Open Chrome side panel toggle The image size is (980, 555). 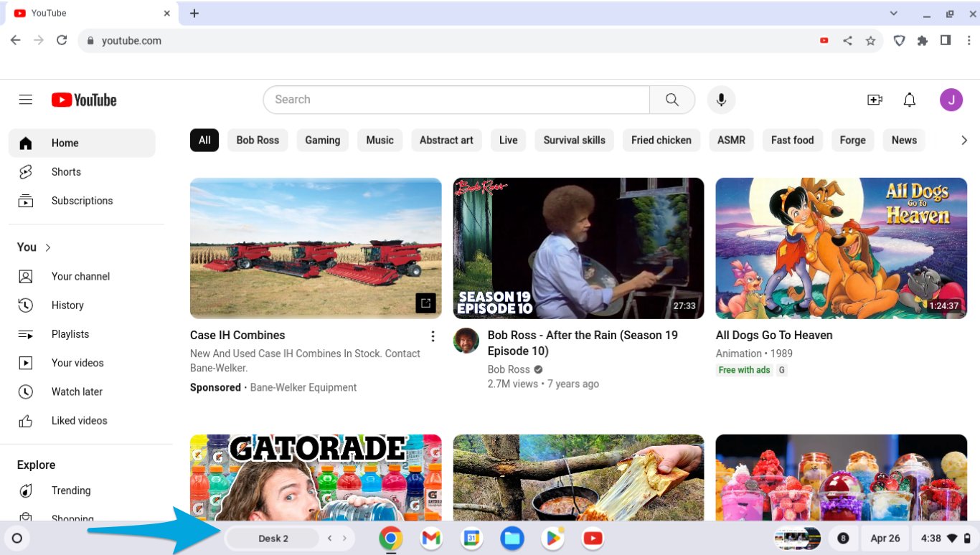[946, 41]
